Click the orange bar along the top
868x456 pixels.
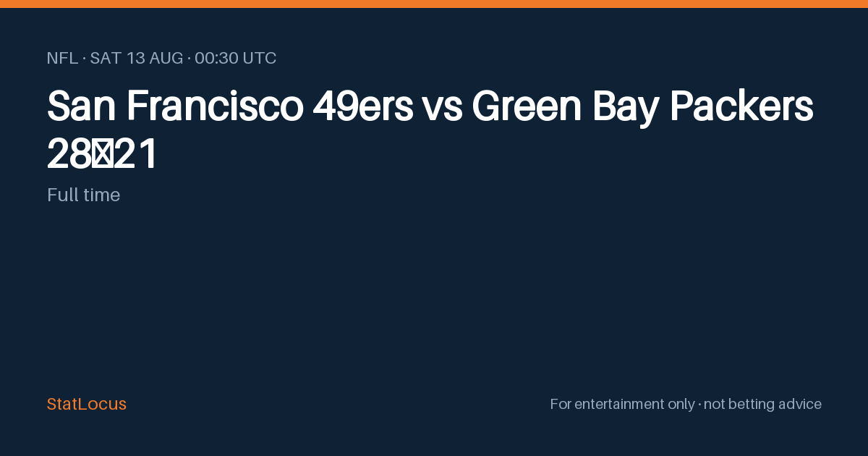434,4
